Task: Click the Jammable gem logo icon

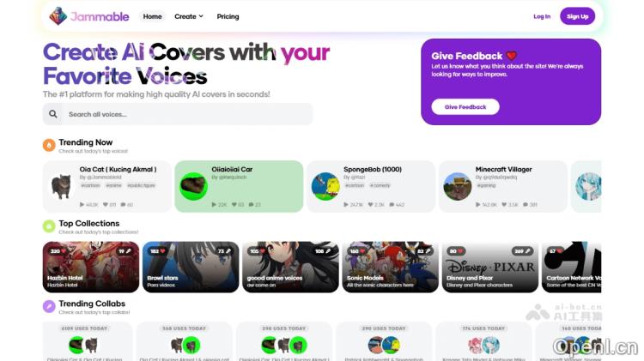Action: [58, 16]
